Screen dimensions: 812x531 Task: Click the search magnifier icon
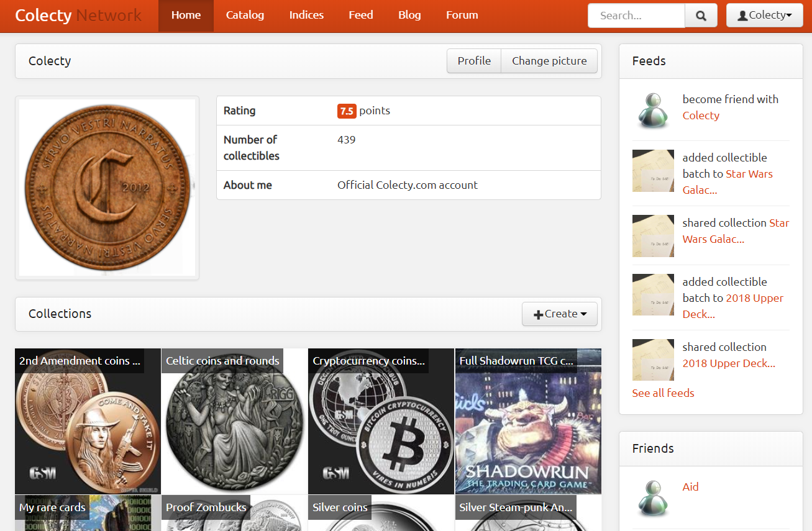pos(701,15)
